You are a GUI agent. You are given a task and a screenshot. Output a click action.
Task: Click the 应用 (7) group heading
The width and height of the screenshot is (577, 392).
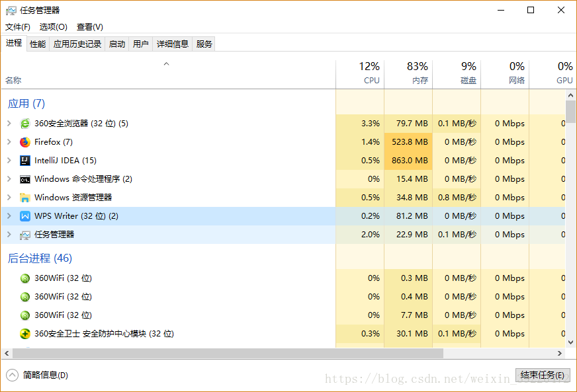26,104
